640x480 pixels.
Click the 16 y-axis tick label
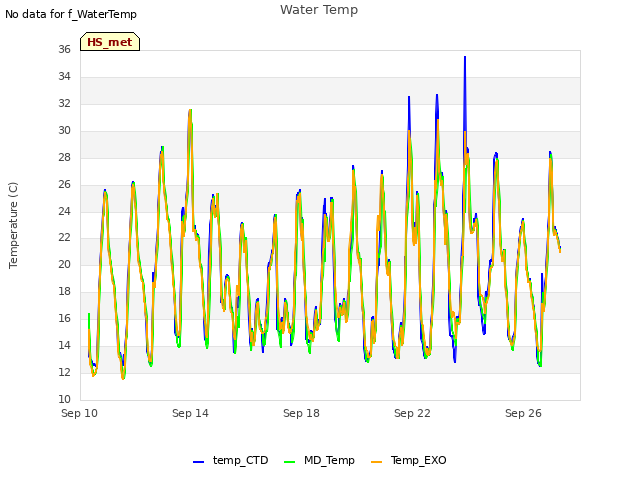pos(64,318)
